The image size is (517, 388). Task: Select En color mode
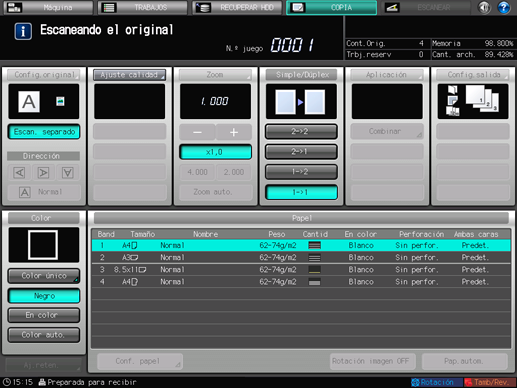click(x=44, y=315)
